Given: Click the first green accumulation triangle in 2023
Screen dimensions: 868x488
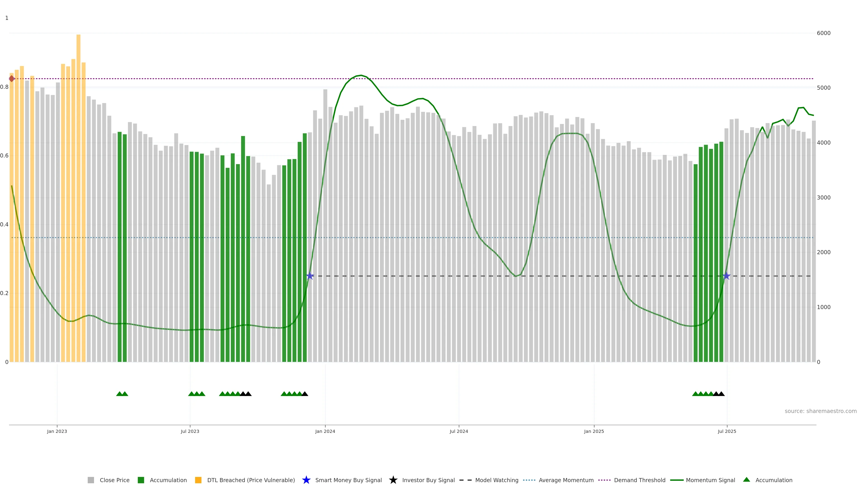Looking at the screenshot, I should (119, 394).
